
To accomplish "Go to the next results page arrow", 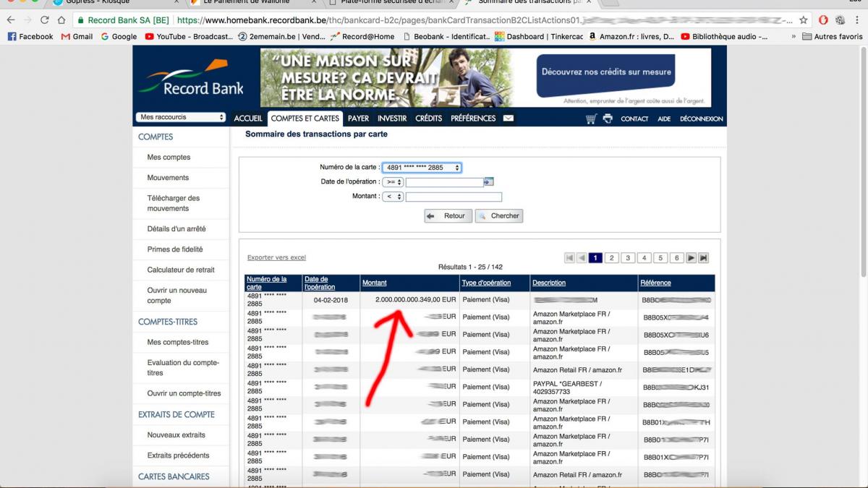I will (x=692, y=257).
